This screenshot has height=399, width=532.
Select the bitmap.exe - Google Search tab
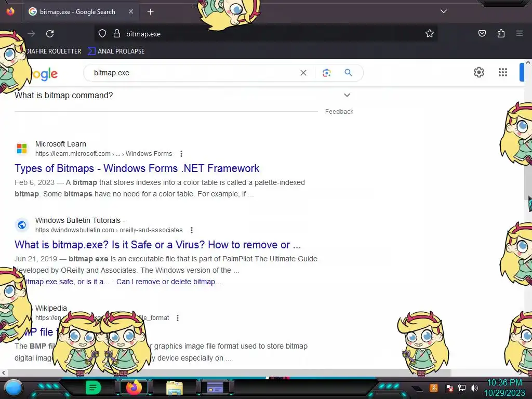pyautogui.click(x=81, y=12)
